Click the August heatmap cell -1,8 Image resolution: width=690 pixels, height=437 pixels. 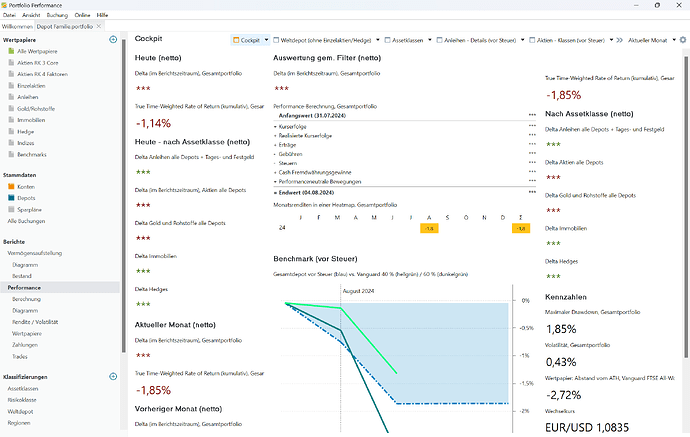pyautogui.click(x=429, y=228)
